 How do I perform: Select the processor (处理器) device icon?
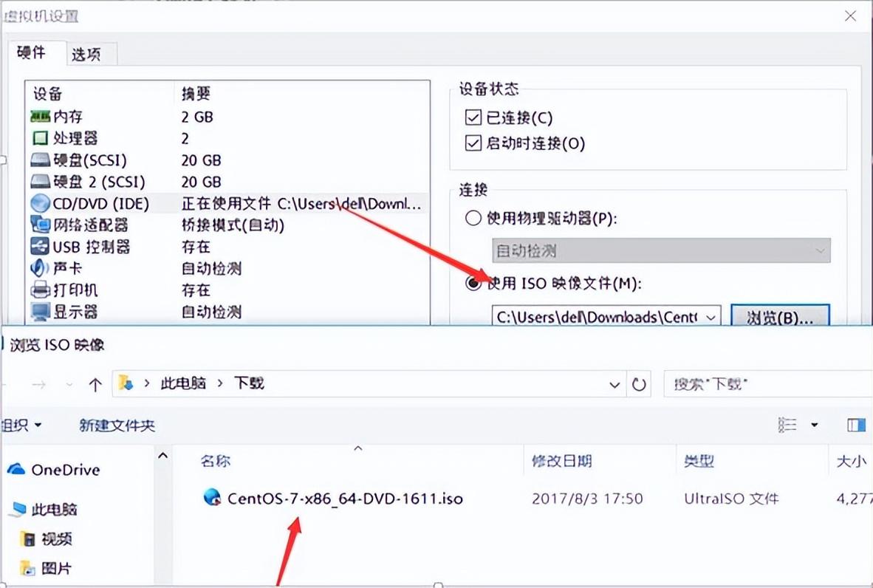point(40,138)
